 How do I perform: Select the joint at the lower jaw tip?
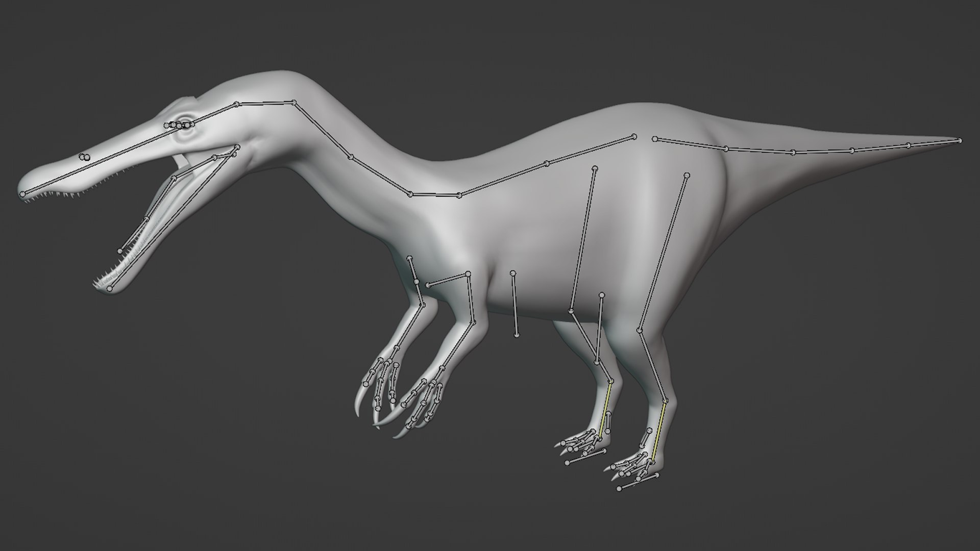(109, 289)
